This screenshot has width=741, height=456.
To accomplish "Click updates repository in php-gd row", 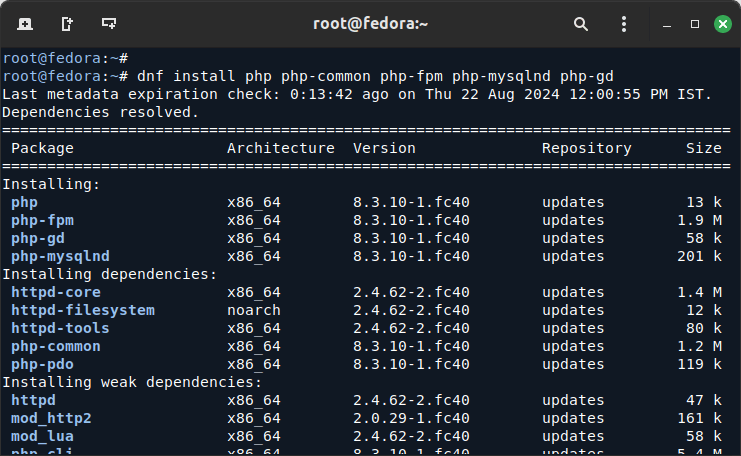I will coord(573,238).
